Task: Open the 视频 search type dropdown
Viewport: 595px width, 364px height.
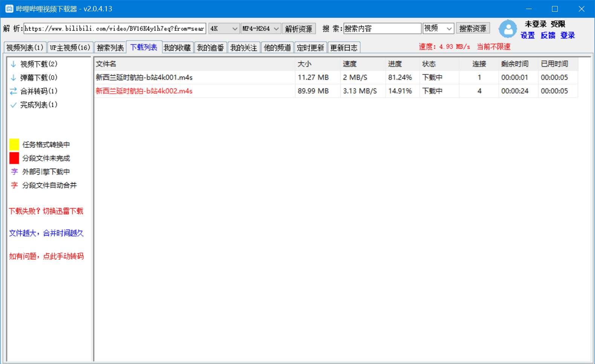Action: pos(438,28)
